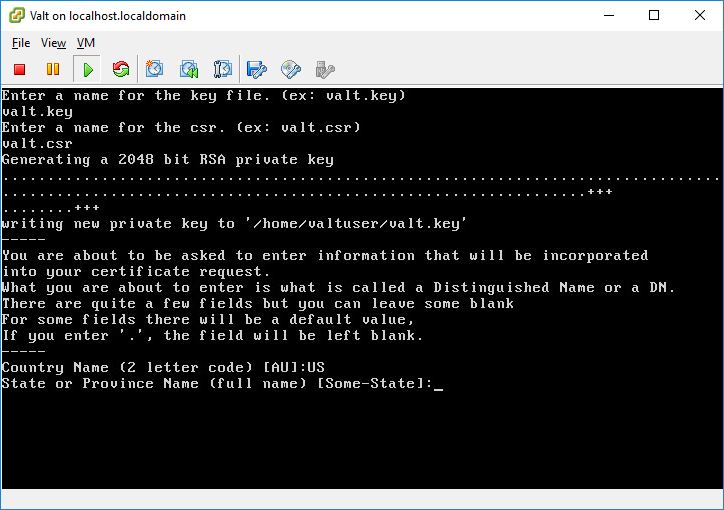Screen dimensions: 724x510
Task: Click the 'If you enter '.'' instruction line
Action: [212, 336]
